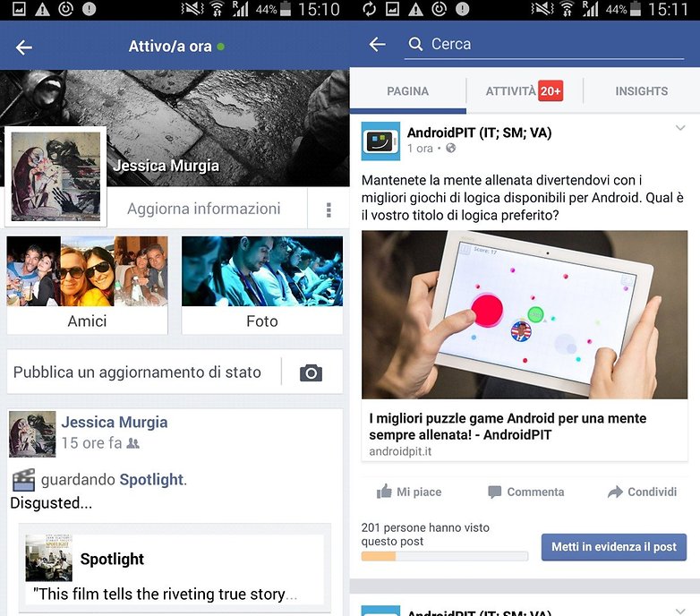The image size is (700, 616).
Task: Tap the magnifier search icon
Action: pos(415,44)
